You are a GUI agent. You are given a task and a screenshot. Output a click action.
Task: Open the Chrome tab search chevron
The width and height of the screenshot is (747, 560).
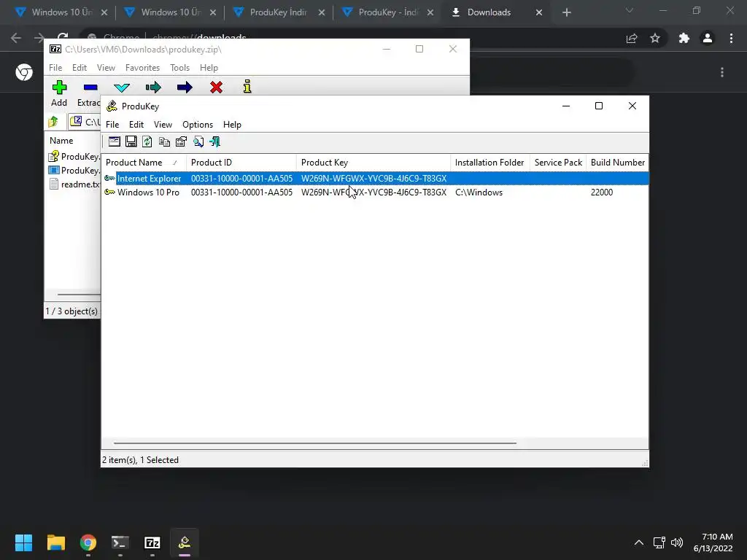pos(630,10)
